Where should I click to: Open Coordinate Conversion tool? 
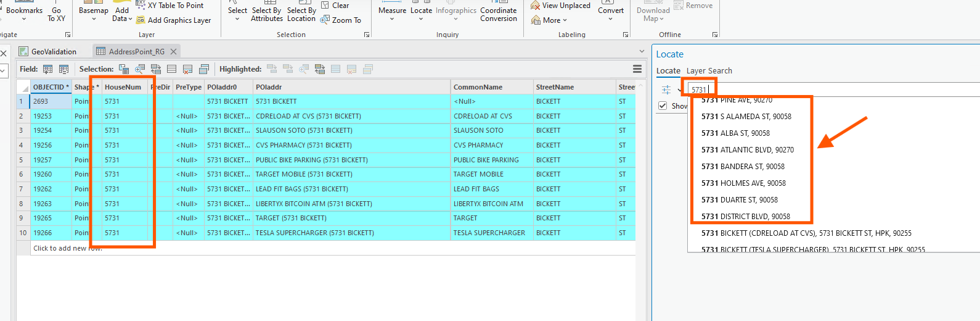point(499,12)
